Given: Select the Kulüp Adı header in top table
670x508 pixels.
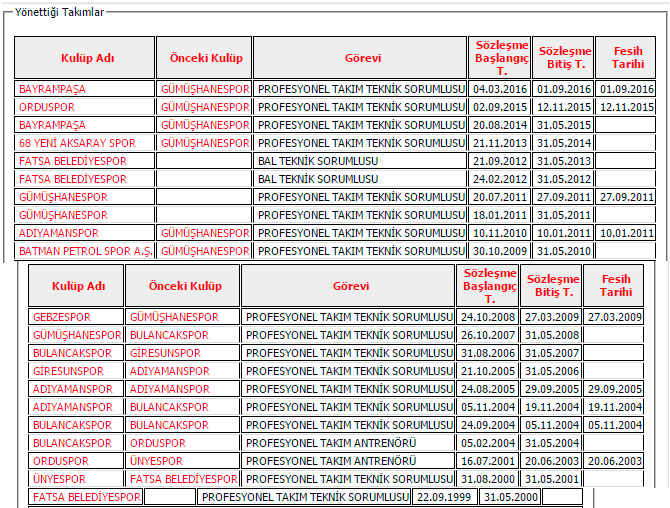Looking at the screenshot, I should [x=84, y=58].
